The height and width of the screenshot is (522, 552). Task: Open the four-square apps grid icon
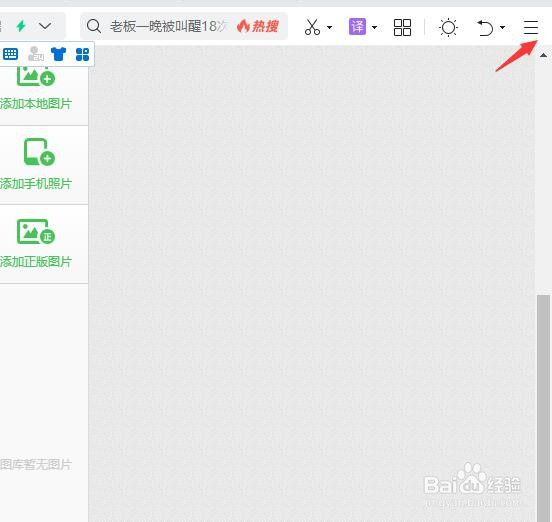click(x=402, y=27)
